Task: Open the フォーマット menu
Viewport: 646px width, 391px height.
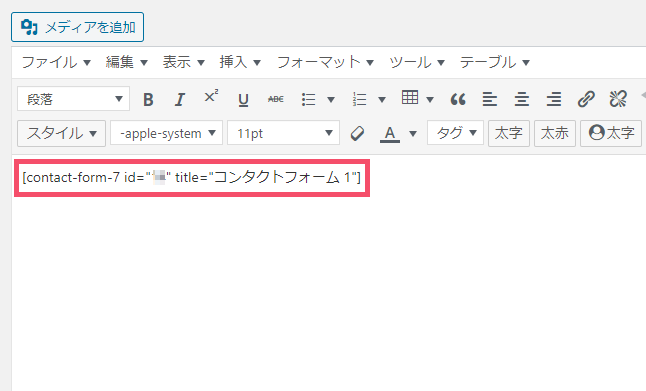Action: 325,62
